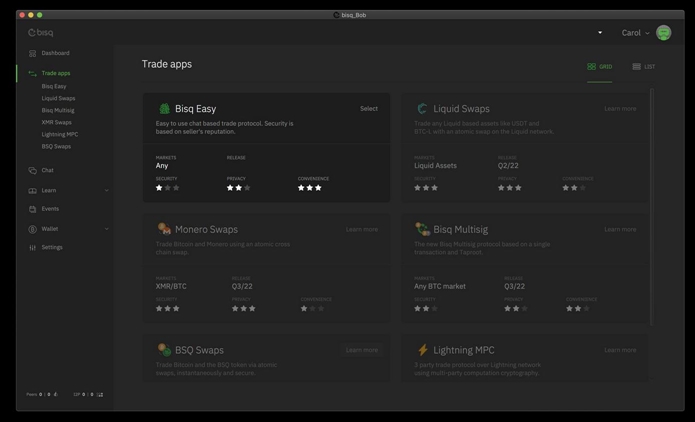Open Liquid Swaps sidebar subitem
This screenshot has height=422, width=695.
tap(59, 98)
